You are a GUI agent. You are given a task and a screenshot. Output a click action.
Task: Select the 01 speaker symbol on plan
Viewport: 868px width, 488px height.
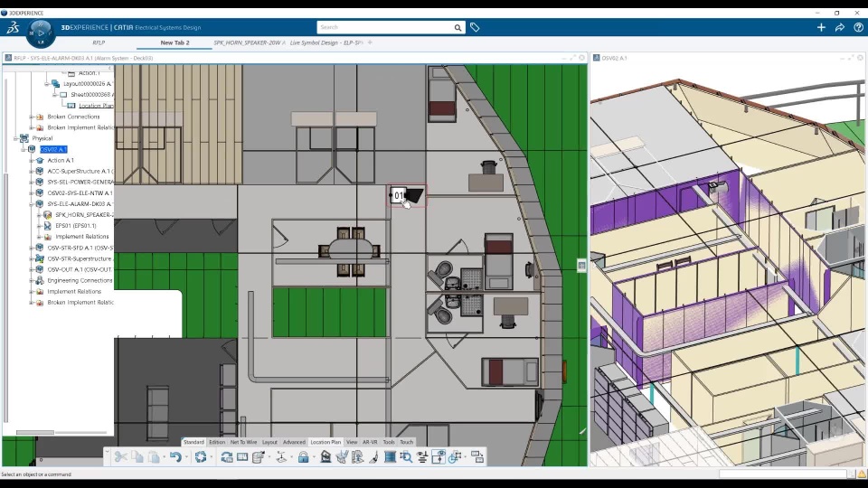pos(406,196)
